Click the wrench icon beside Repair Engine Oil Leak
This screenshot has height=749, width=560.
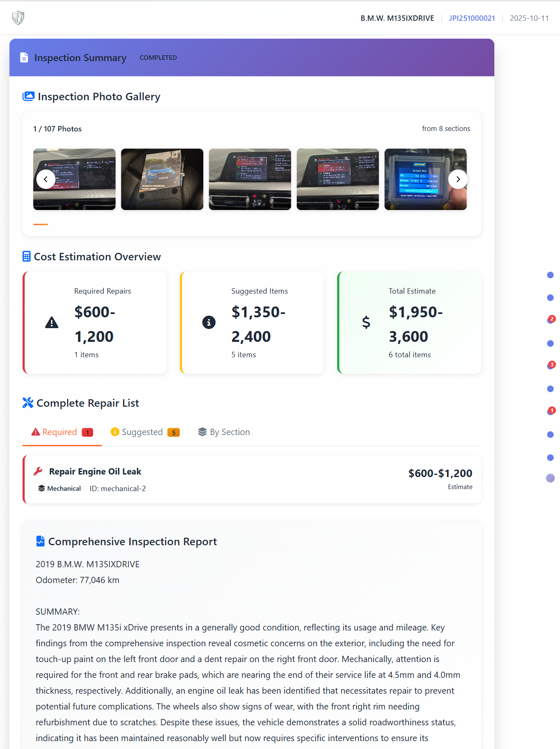pos(38,471)
